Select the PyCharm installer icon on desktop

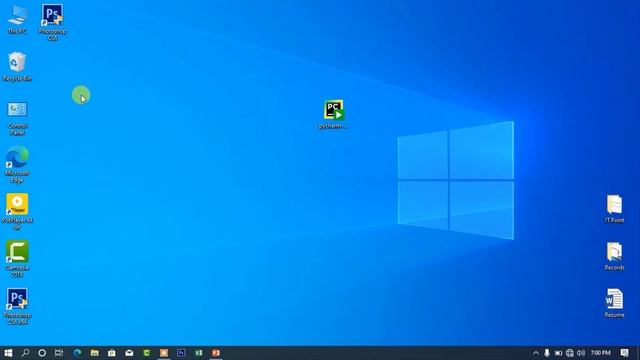(x=333, y=114)
